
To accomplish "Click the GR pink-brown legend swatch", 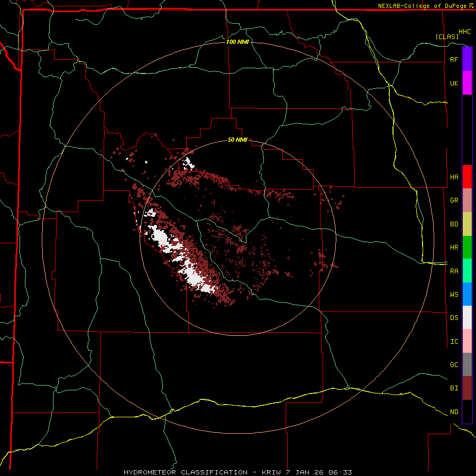I will (x=467, y=200).
